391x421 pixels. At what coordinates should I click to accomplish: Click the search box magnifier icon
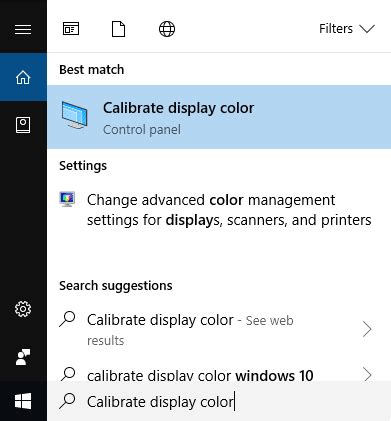[x=68, y=401]
